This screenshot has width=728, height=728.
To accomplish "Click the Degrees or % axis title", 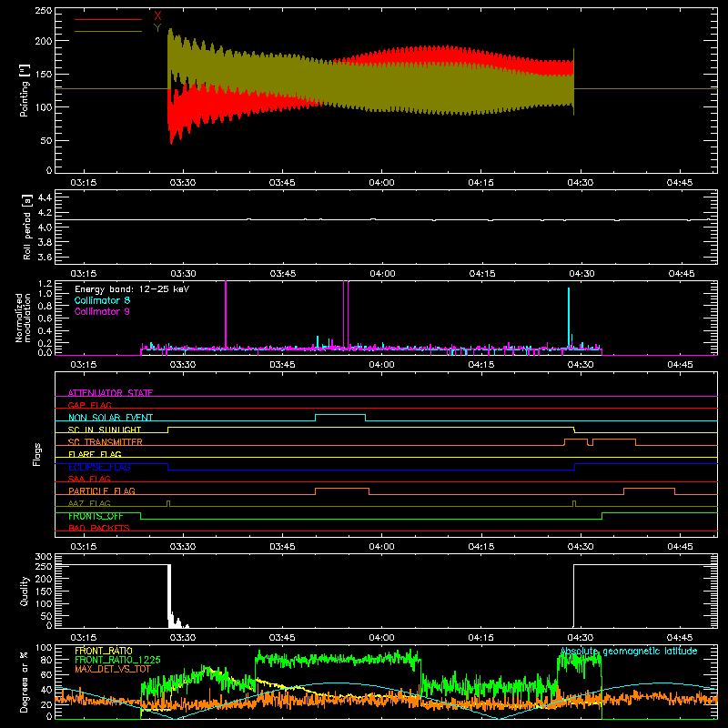I will point(25,682).
